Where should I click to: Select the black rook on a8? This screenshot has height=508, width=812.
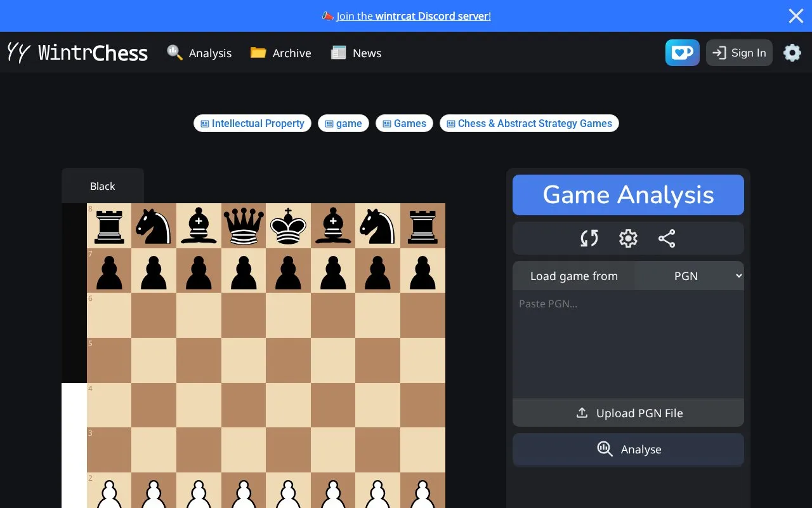pos(109,226)
